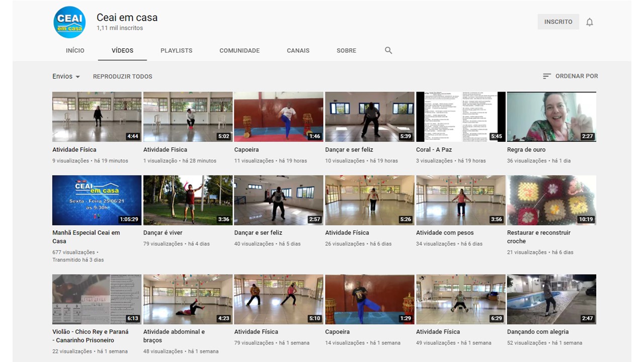The image size is (644, 362).
Task: Open the COMUNIDADE tab
Action: (239, 50)
